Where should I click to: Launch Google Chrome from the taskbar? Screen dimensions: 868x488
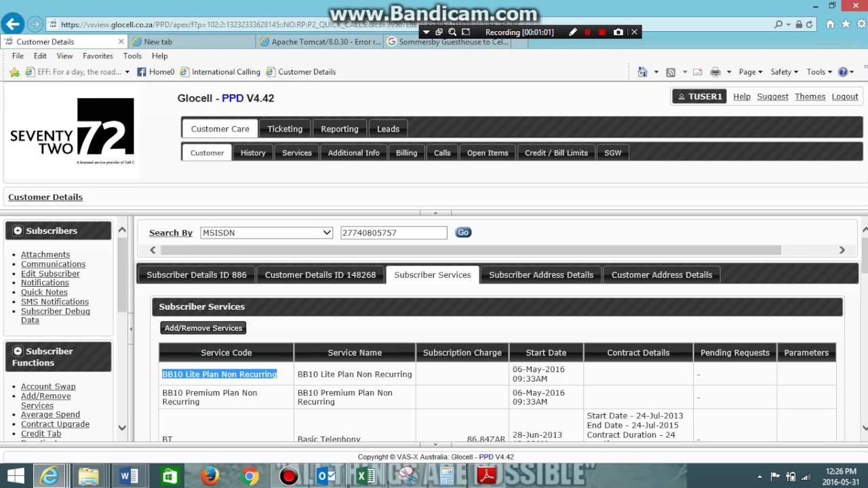250,476
